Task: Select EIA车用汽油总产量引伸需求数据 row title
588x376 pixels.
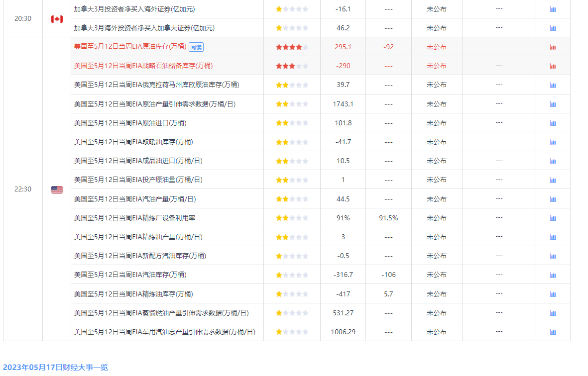Action: click(x=165, y=332)
